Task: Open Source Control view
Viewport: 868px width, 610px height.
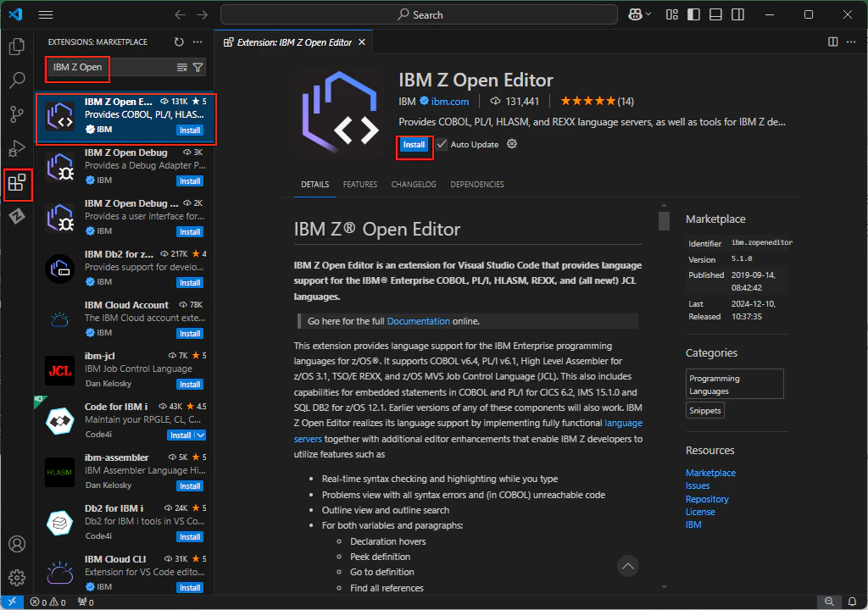Action: (17, 114)
